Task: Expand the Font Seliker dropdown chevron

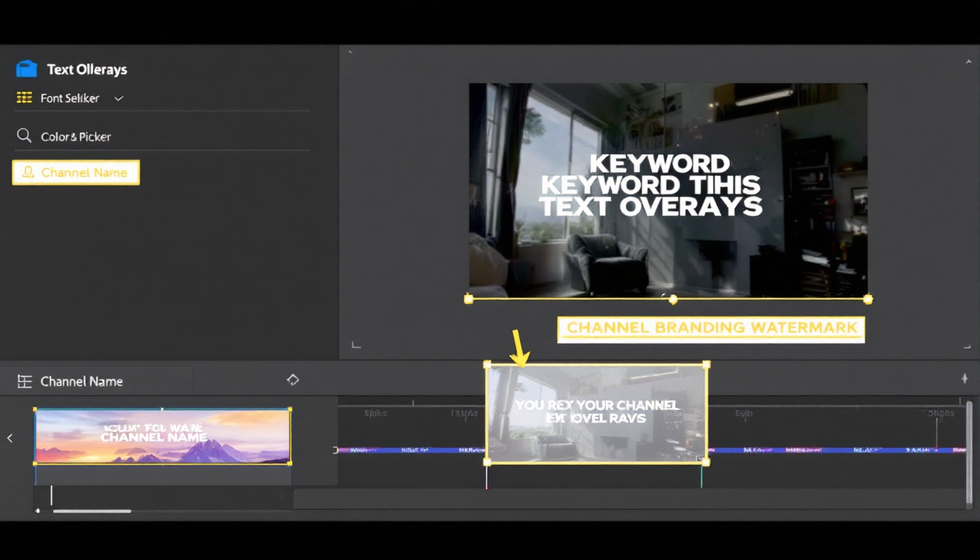Action: click(x=119, y=98)
